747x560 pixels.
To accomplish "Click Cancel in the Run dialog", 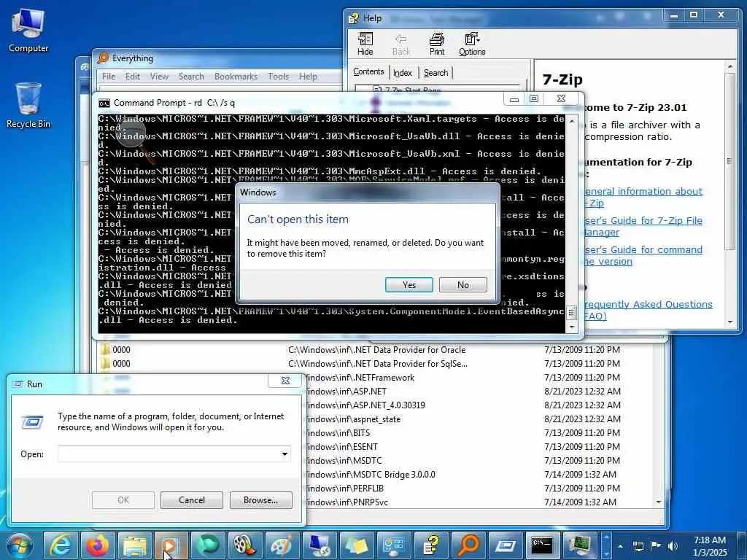I will (x=192, y=500).
